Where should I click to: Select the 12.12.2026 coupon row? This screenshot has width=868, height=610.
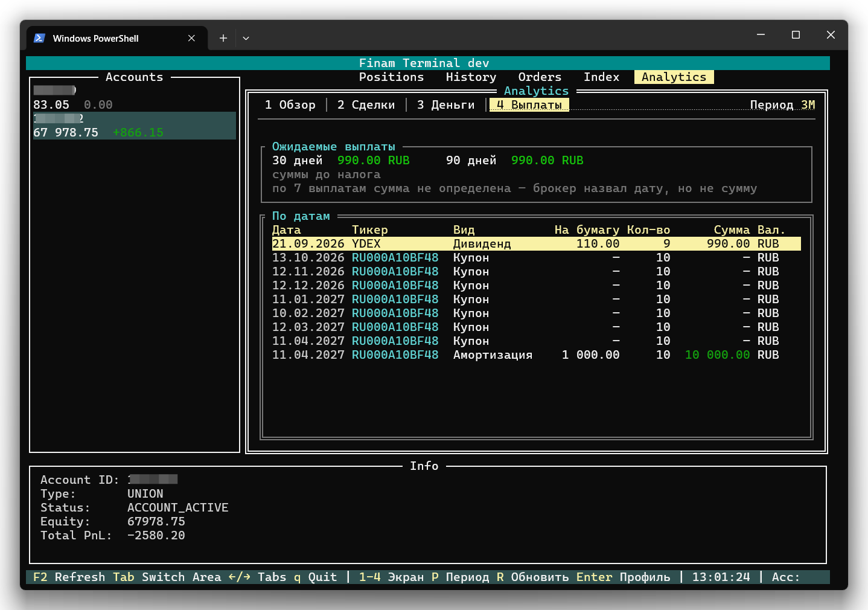click(x=536, y=286)
